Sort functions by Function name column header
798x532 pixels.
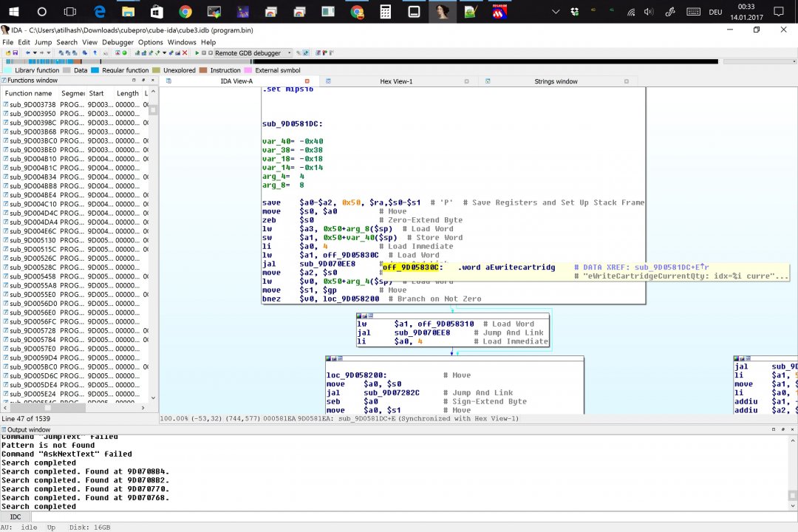click(28, 93)
